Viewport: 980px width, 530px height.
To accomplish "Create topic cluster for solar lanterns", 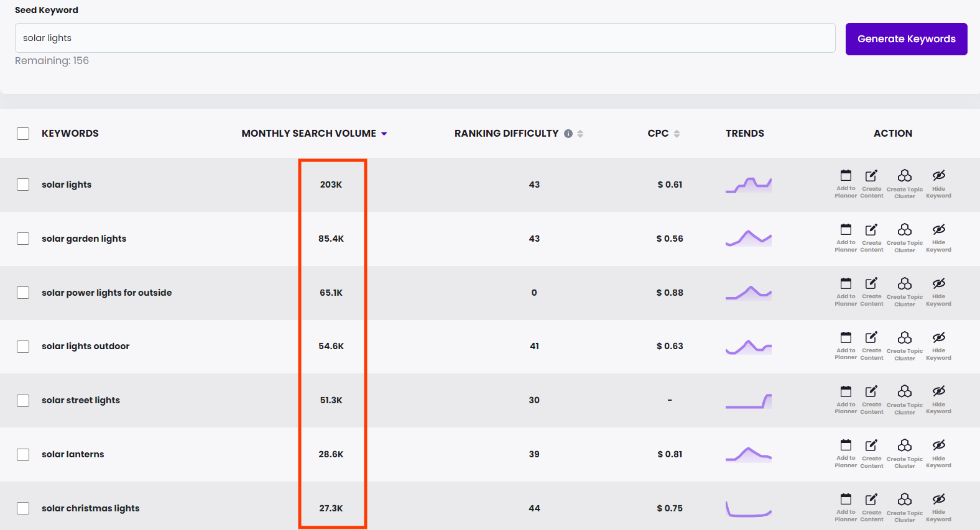I will pyautogui.click(x=904, y=453).
